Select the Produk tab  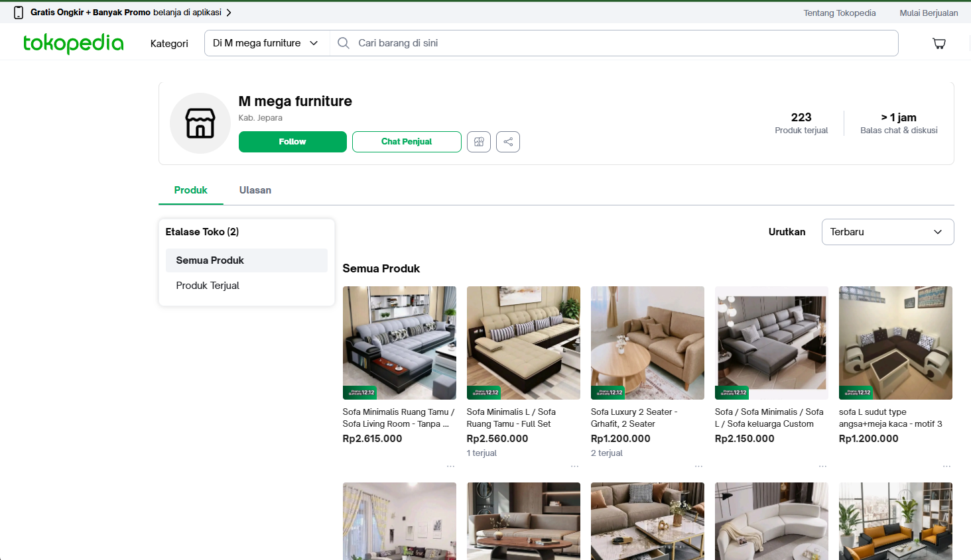190,190
